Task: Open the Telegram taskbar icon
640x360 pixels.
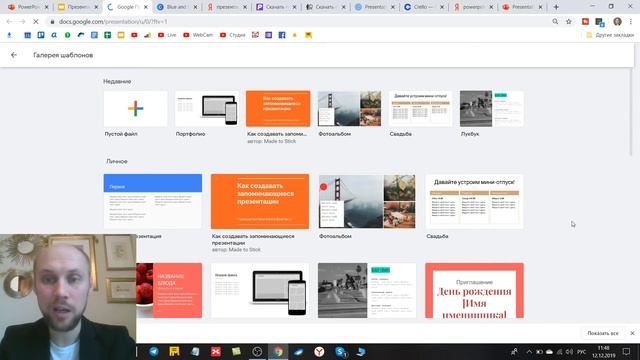Action: pos(154,351)
